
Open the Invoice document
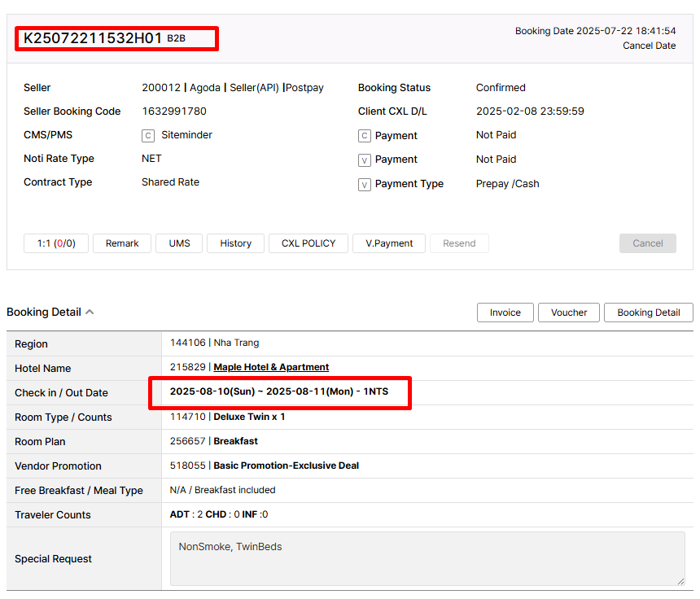coord(505,313)
